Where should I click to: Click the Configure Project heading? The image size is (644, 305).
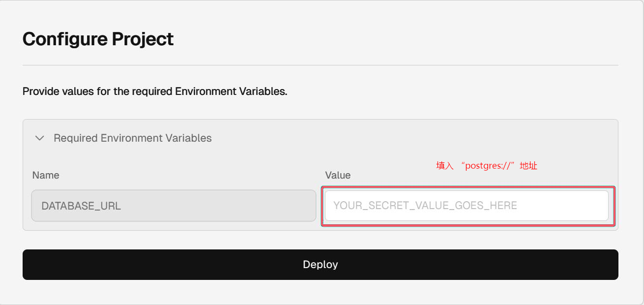click(x=98, y=39)
